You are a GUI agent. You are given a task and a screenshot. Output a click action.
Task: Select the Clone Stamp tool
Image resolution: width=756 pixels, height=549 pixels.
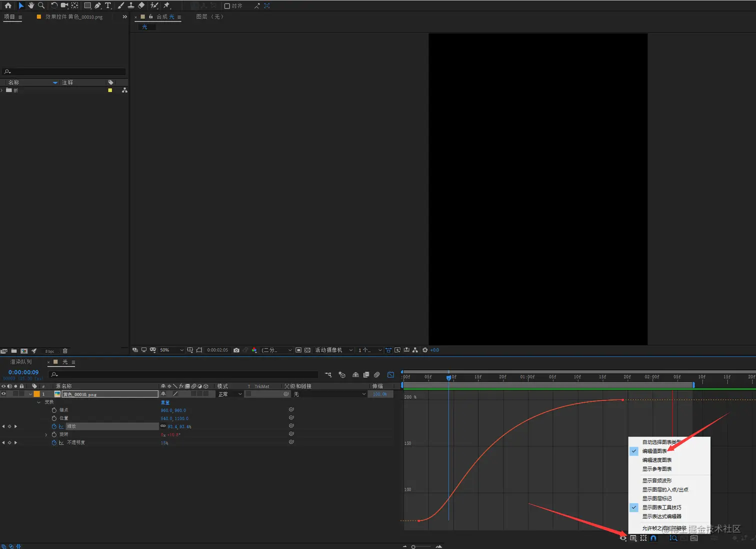(131, 5)
